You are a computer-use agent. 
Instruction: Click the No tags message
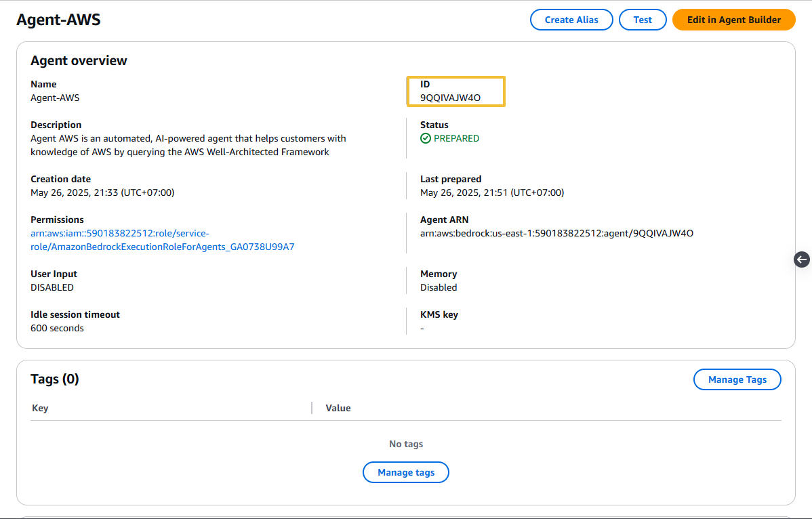click(x=406, y=444)
